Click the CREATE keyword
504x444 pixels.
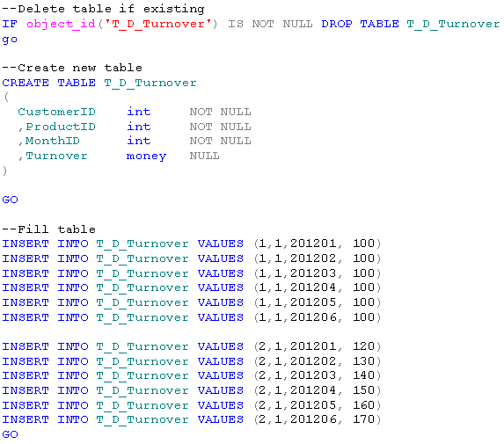point(26,83)
